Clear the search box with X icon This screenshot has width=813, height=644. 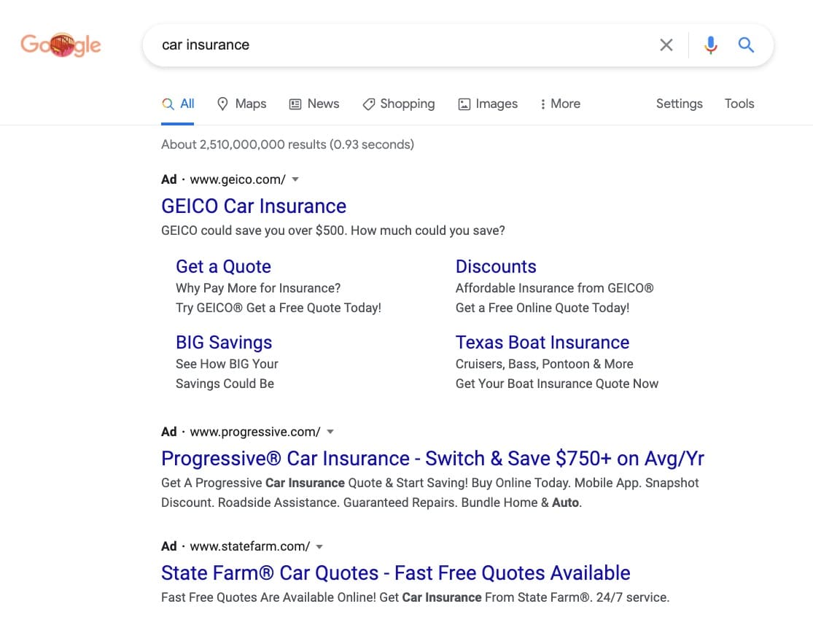[666, 45]
